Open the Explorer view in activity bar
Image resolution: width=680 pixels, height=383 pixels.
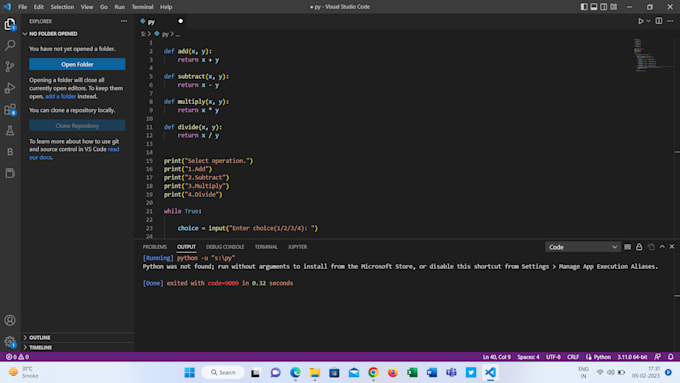point(10,24)
